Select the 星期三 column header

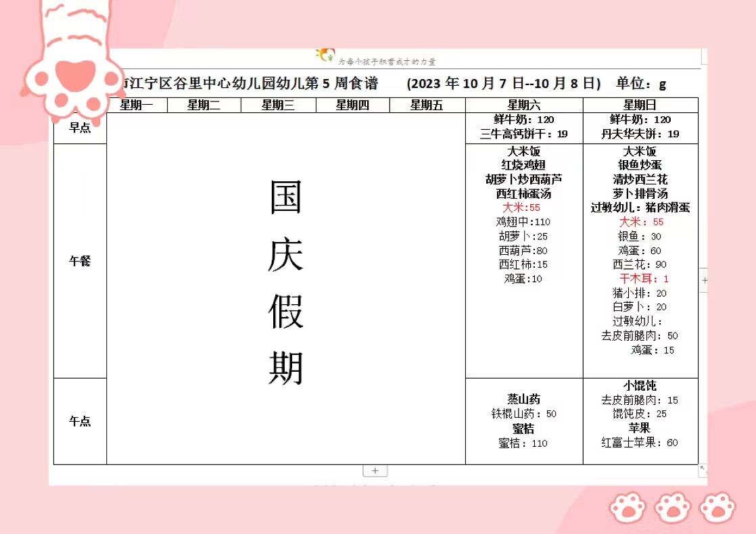click(x=278, y=105)
